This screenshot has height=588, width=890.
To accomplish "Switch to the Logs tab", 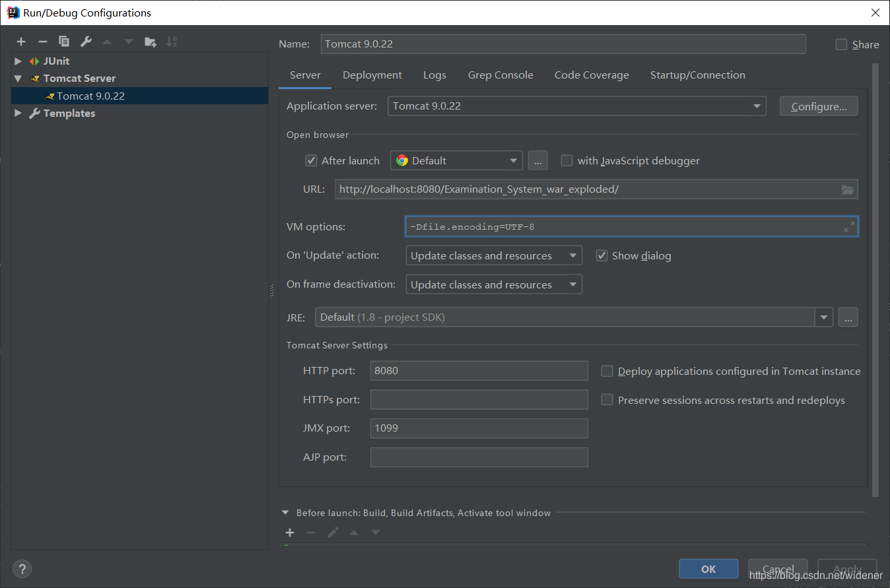I will click(434, 75).
